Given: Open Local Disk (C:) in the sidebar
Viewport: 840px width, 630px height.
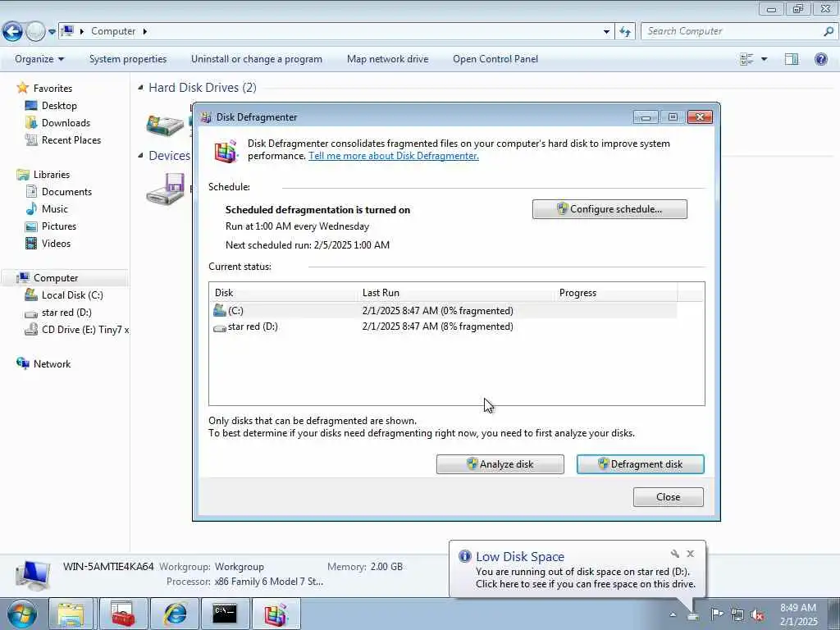Looking at the screenshot, I should (72, 295).
